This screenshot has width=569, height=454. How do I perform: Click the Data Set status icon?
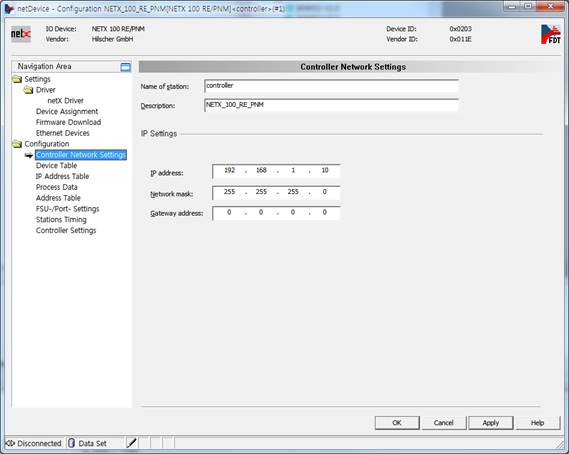71,443
